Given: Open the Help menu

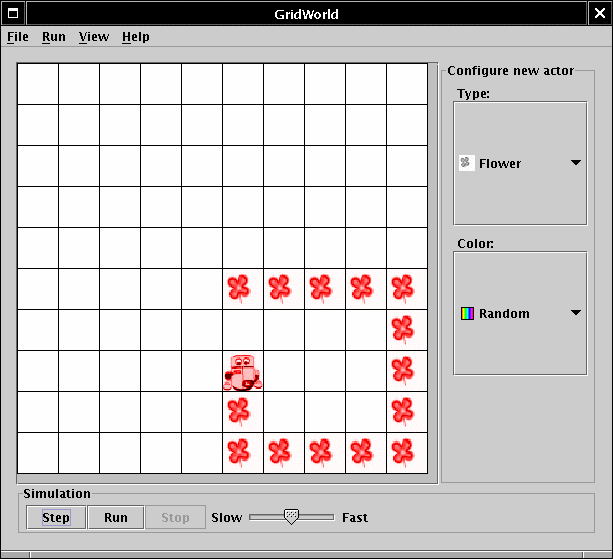Looking at the screenshot, I should pos(135,37).
